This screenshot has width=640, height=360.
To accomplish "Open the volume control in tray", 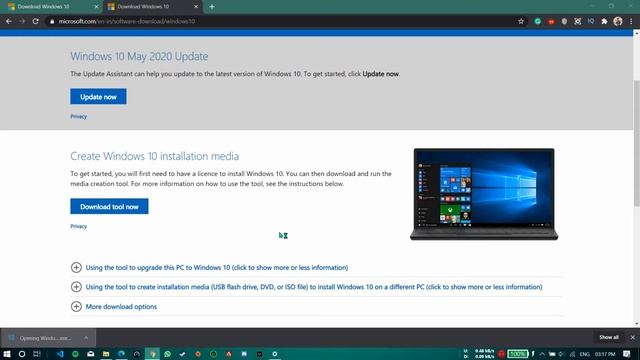I will tap(561, 354).
